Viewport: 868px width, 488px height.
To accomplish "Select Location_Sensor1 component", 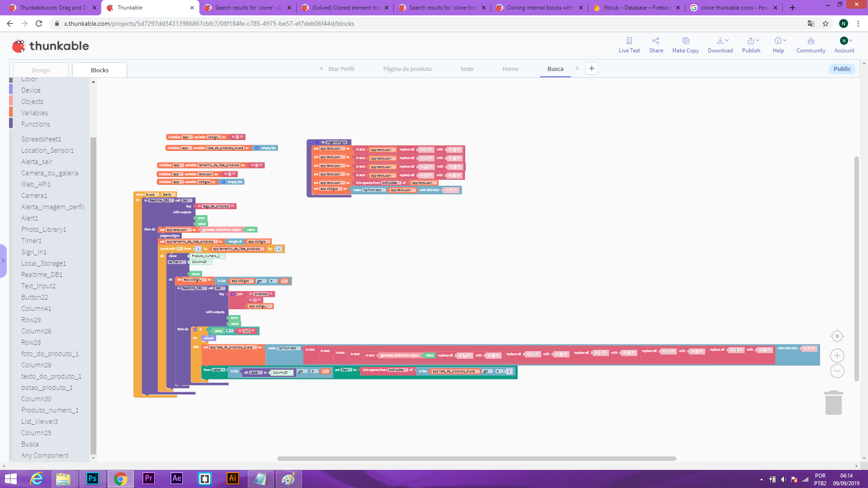I will click(x=47, y=150).
